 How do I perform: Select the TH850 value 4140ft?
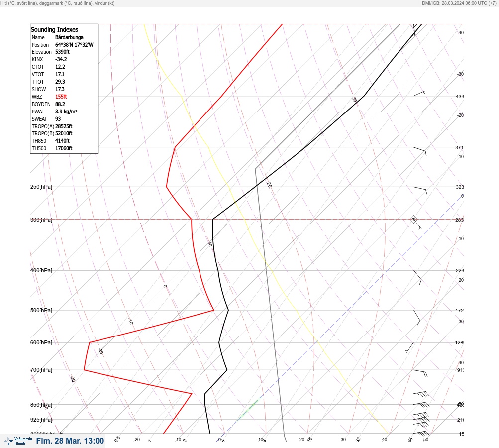62,141
